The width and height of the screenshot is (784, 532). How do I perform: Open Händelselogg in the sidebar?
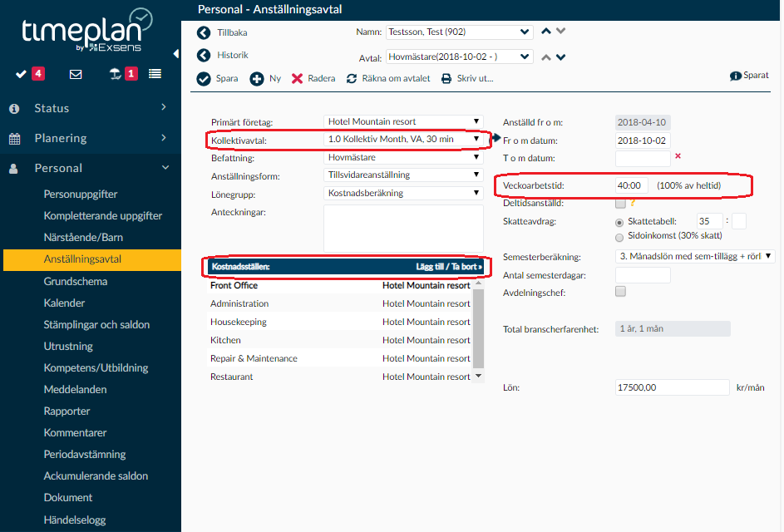(75, 520)
